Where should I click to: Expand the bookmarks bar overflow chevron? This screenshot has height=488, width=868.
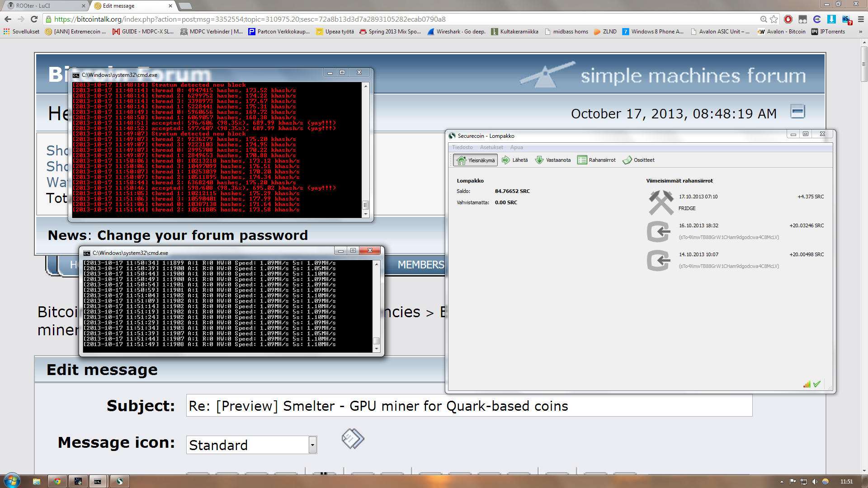point(860,32)
